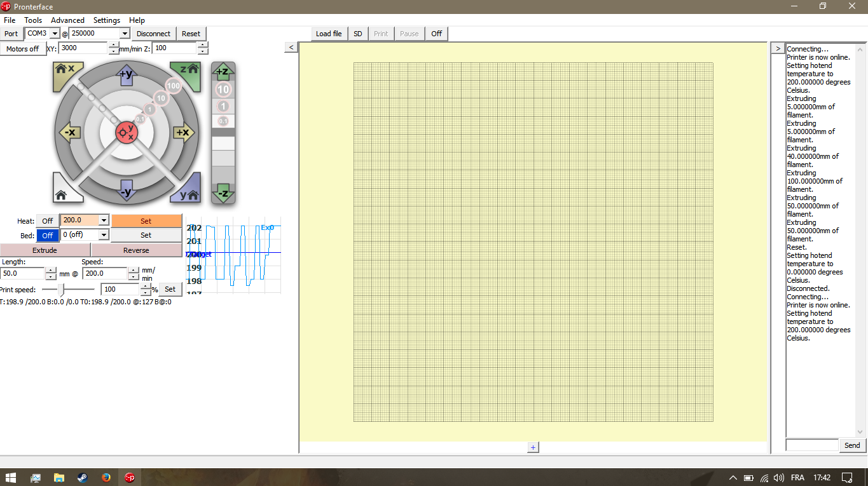Set the hotend temperature with orange Set button
This screenshot has width=868, height=486.
146,221
